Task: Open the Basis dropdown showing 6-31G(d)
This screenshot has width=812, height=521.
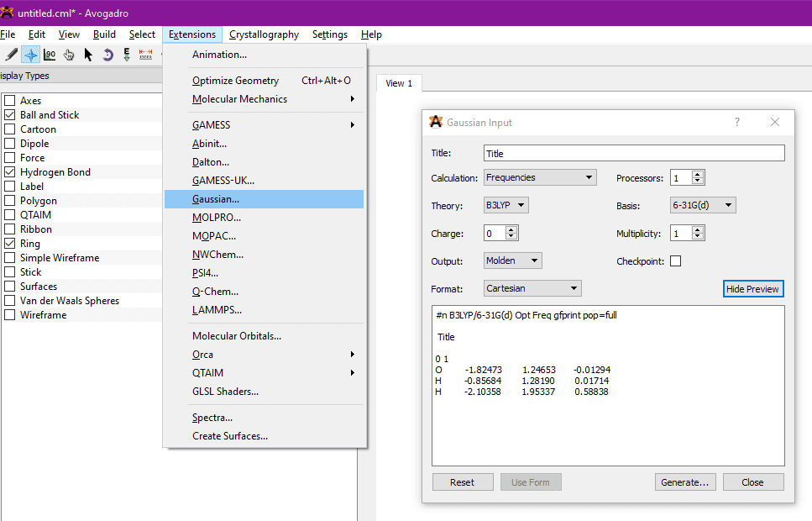Action: [702, 205]
